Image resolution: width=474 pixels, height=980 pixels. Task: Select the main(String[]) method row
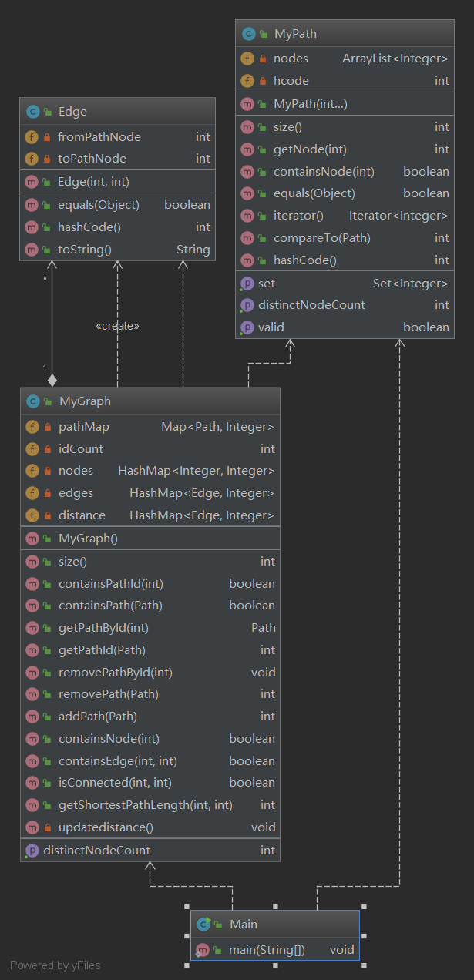pyautogui.click(x=275, y=950)
